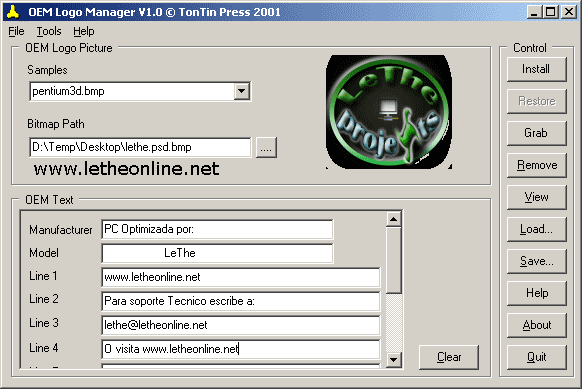Click the OEM Text scroll up arrow
This screenshot has height=389, width=582.
(x=393, y=219)
